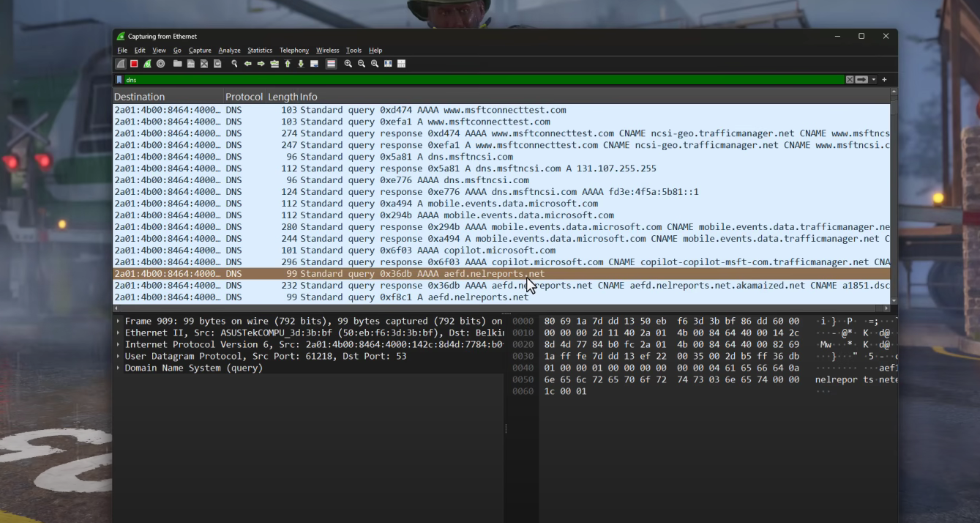Expand the User Datagram Protocol row
980x523 pixels.
119,356
